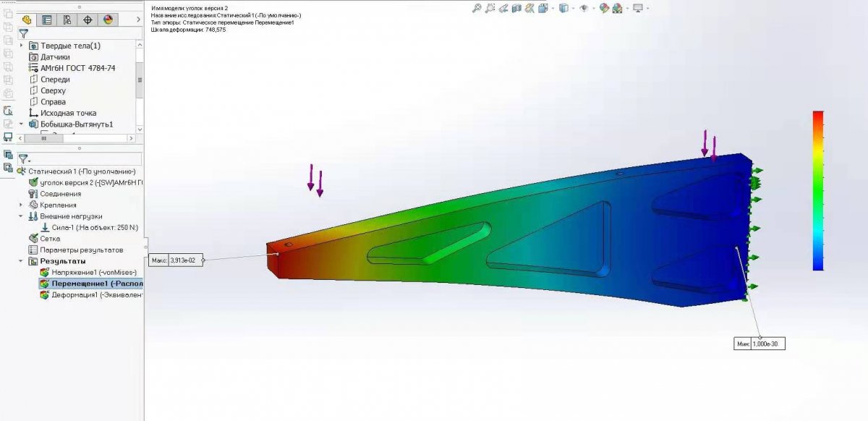868x421 pixels.
Task: Click the Previous View icon in the toolbar
Action: click(x=506, y=8)
